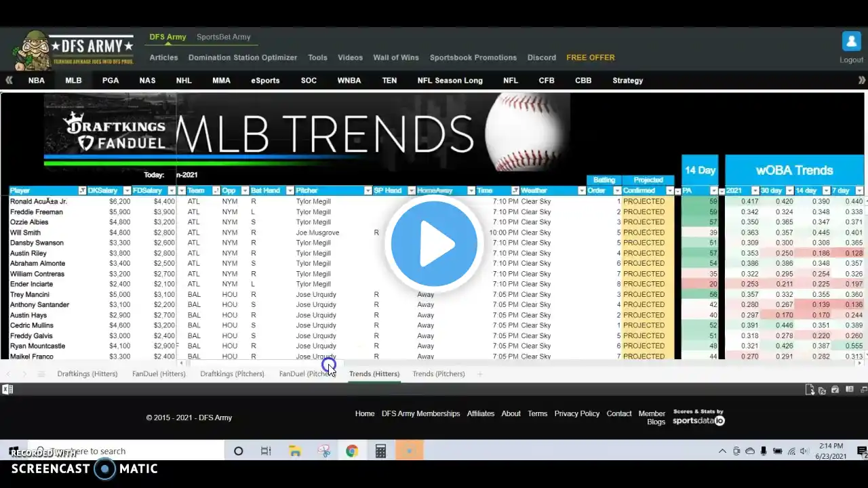Select Trends (Hitters) sheet tab
Viewport: 868px width, 488px height.
click(374, 374)
